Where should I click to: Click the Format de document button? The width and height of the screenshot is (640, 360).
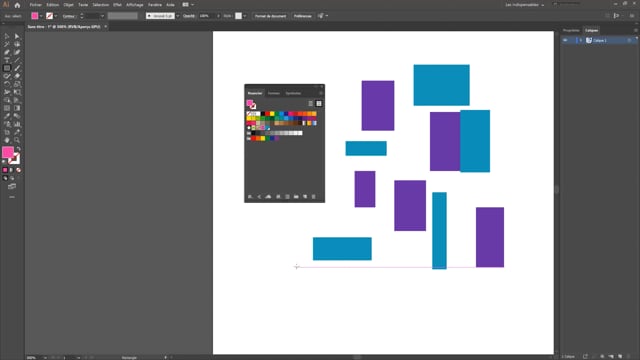pyautogui.click(x=270, y=16)
